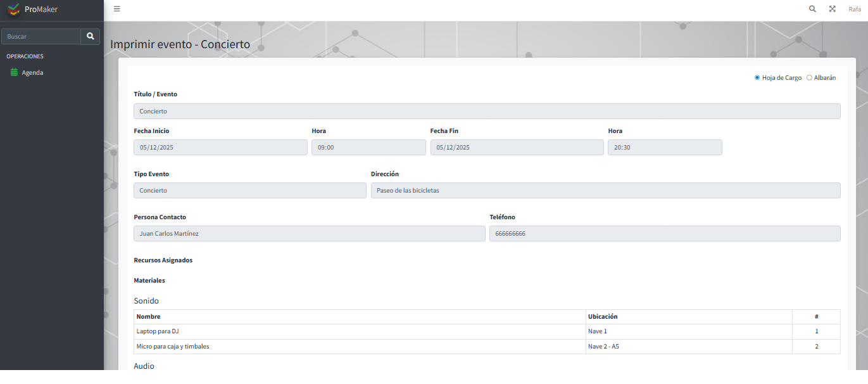Click the Buscar search field
868x384 pixels.
[x=41, y=37]
